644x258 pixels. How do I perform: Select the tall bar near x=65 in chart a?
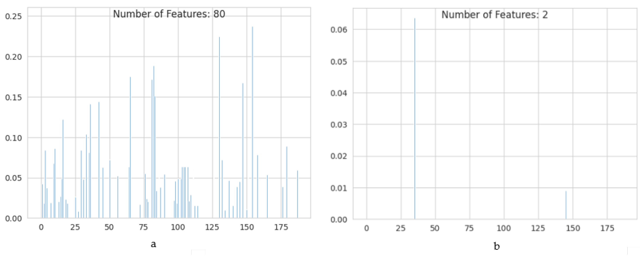(130, 137)
